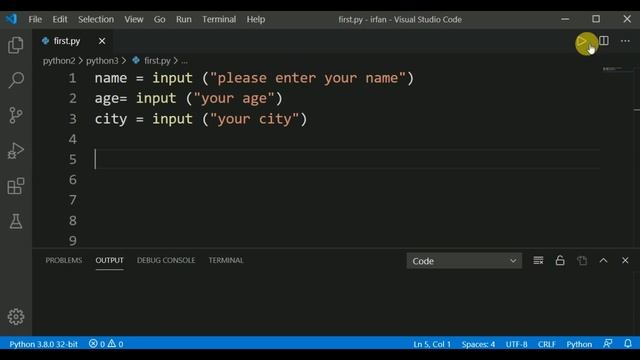Open the Explorer view in activity bar
Viewport: 640px width, 360px height.
[x=16, y=45]
